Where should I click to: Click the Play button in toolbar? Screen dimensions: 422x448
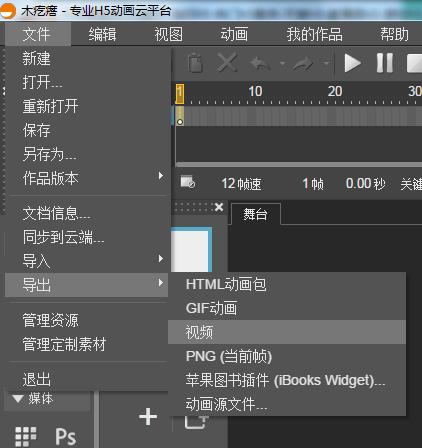tap(352, 63)
